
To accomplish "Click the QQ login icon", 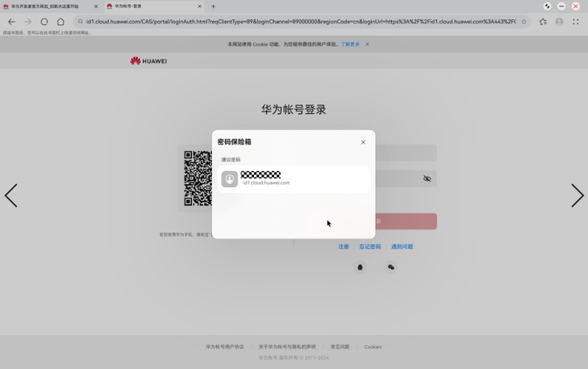I will click(x=361, y=267).
